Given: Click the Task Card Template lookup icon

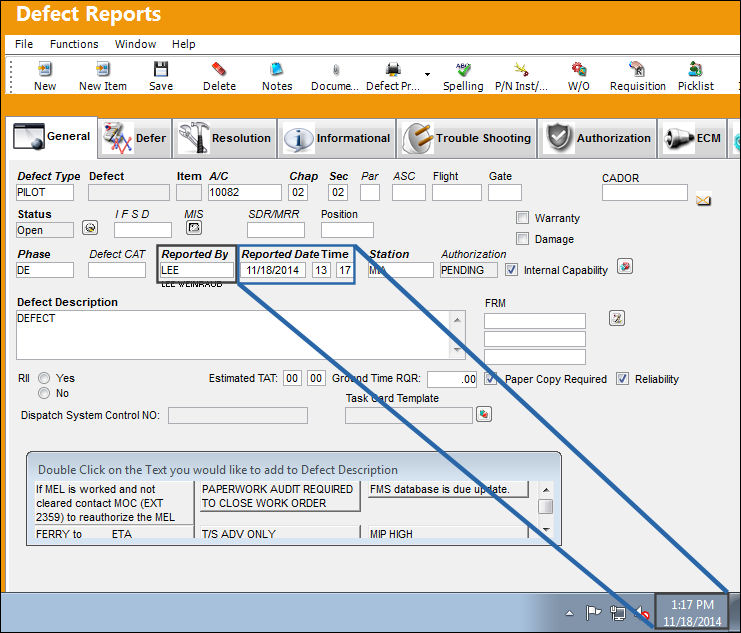Looking at the screenshot, I should tap(484, 414).
